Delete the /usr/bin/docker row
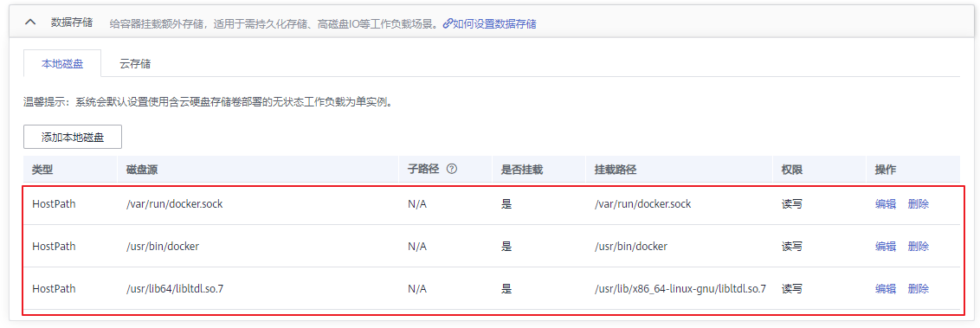The image size is (980, 328). 919,246
